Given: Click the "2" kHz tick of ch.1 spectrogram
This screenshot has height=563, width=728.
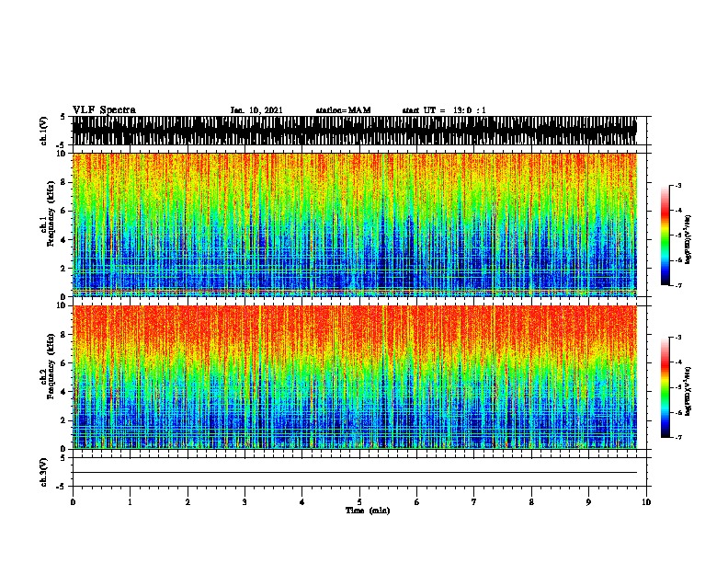Looking at the screenshot, I should 64,269.
